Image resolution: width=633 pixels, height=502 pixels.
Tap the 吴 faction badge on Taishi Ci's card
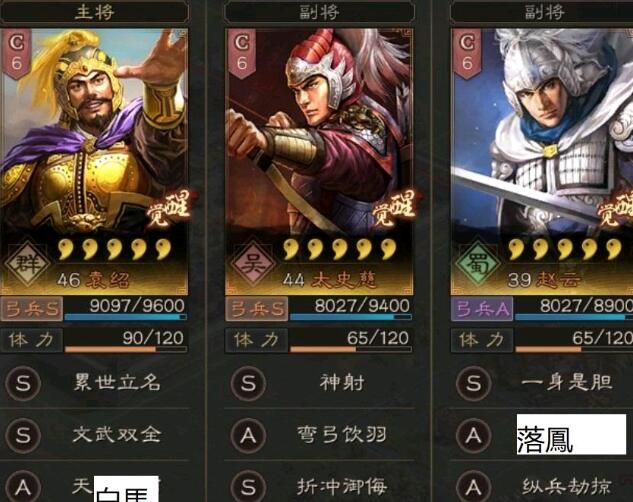tap(253, 264)
